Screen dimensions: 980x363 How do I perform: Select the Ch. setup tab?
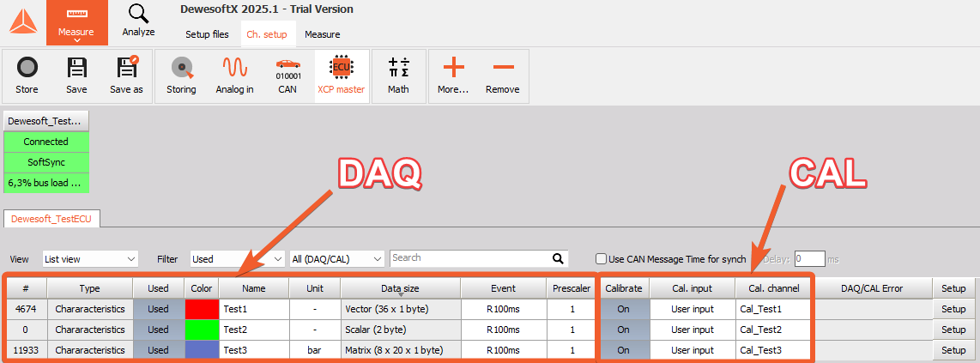[x=267, y=34]
